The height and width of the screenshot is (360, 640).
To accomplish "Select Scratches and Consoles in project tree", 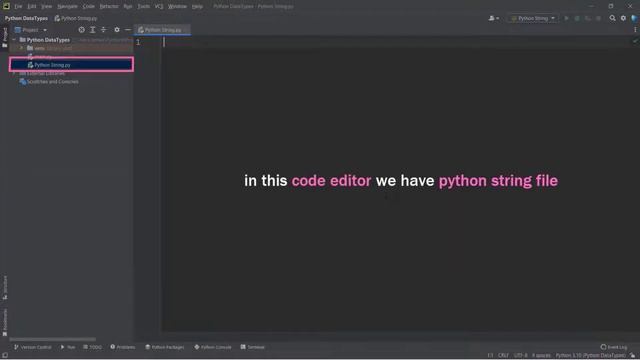I will [49, 82].
